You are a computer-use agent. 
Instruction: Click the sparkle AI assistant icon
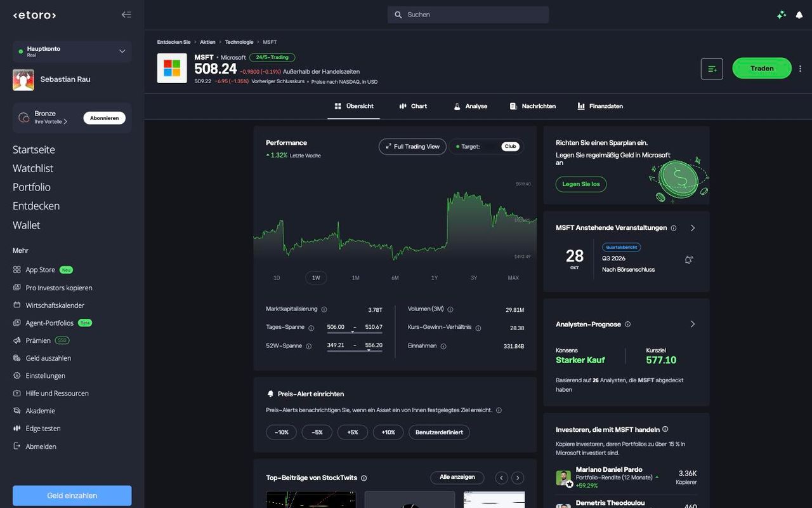tap(782, 15)
